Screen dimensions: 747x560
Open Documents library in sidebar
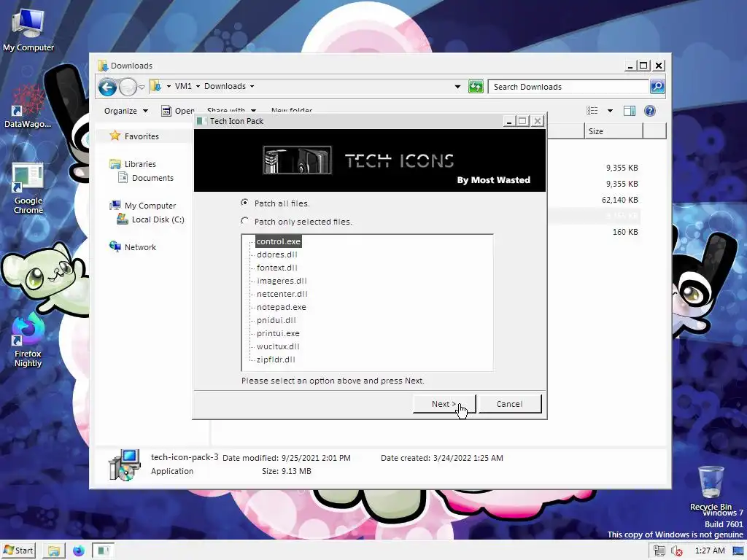(x=146, y=178)
